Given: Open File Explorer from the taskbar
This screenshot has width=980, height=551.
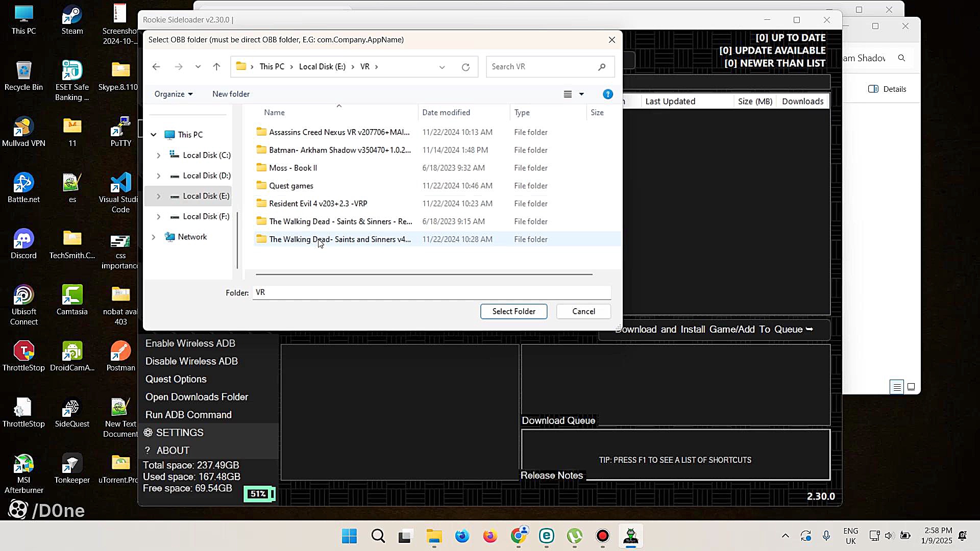Looking at the screenshot, I should click(x=434, y=536).
